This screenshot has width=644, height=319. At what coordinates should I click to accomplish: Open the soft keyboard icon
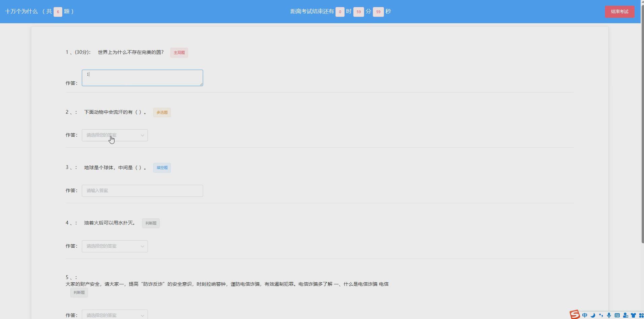(x=617, y=315)
